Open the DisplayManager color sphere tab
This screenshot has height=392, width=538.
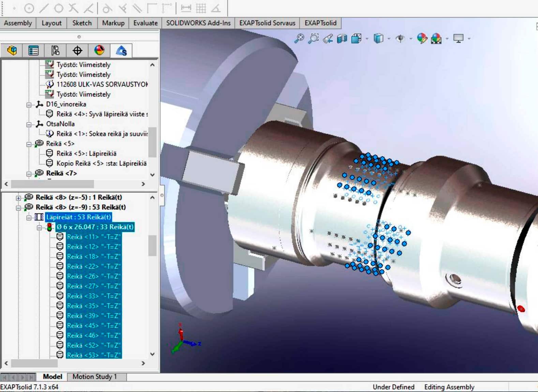[x=99, y=51]
